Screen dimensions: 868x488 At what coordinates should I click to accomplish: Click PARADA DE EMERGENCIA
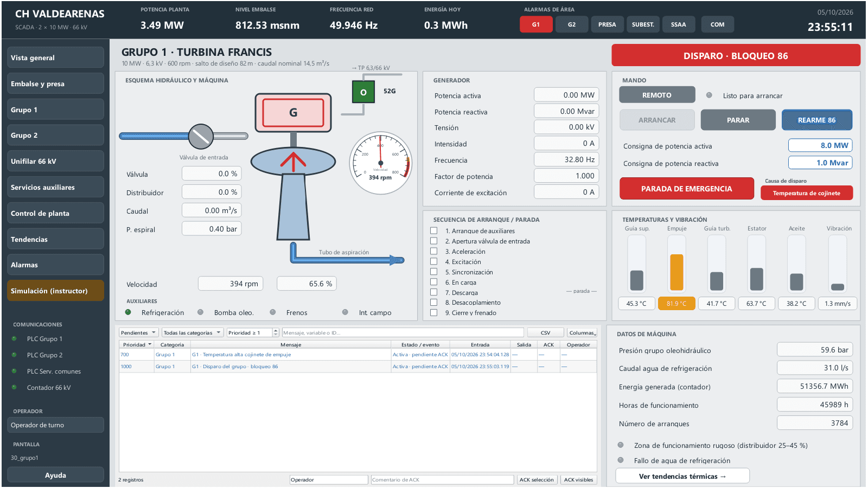coord(687,189)
